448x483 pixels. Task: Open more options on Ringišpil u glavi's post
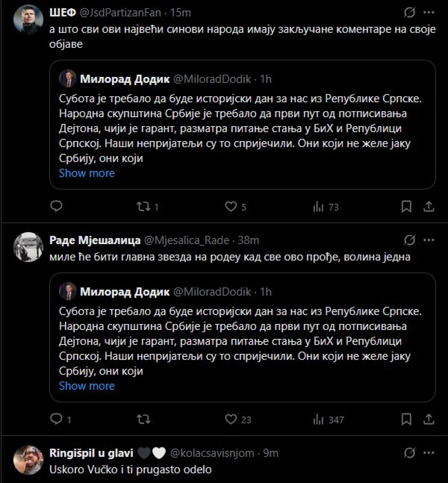click(429, 453)
